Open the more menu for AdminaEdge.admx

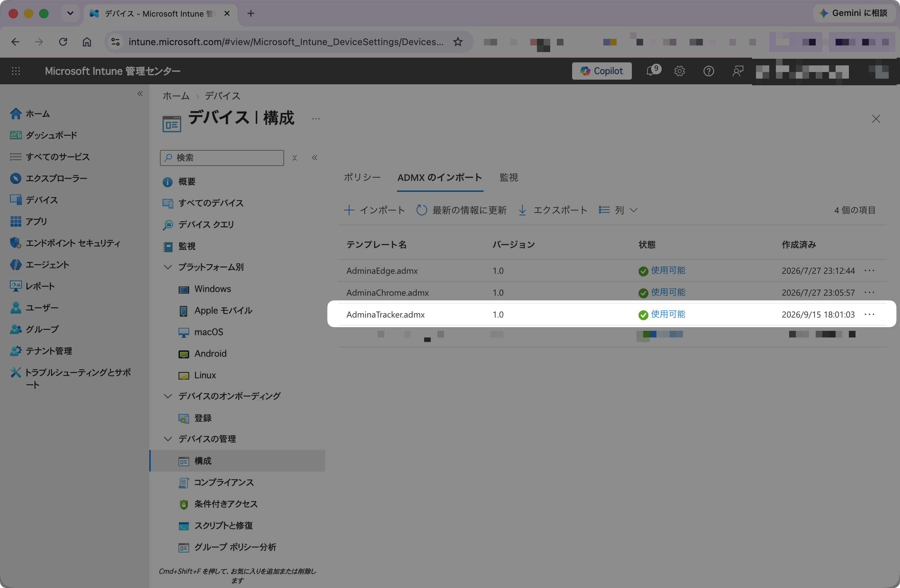(x=869, y=270)
